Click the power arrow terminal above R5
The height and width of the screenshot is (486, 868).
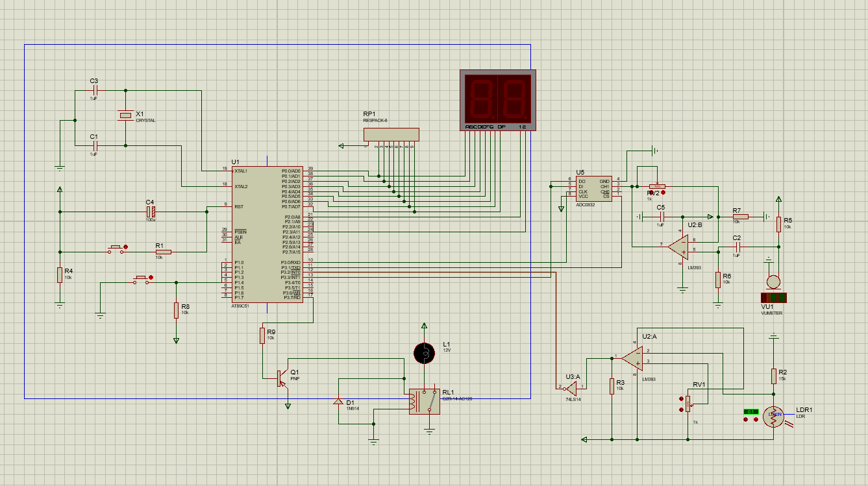(x=778, y=200)
